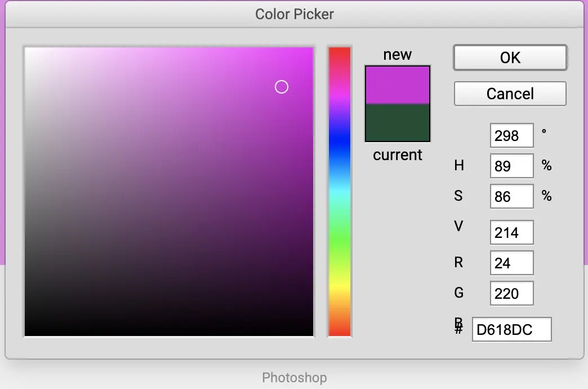588x389 pixels.
Task: Select the current dark green color swatch
Action: click(398, 122)
